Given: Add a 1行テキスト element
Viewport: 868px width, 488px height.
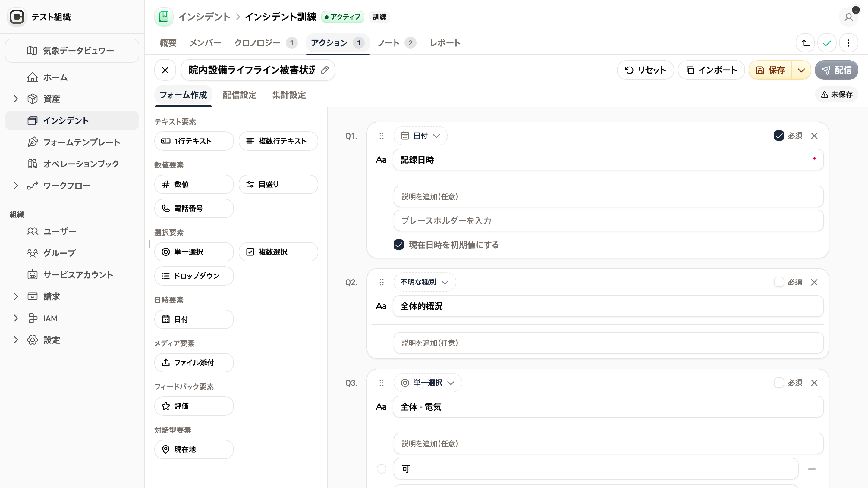Looking at the screenshot, I should coord(194,141).
